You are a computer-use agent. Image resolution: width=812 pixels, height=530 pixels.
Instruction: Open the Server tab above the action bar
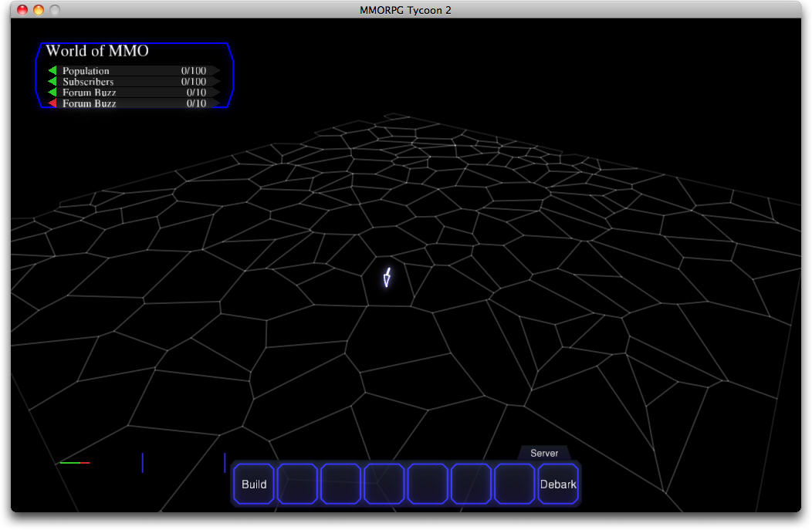coord(544,453)
